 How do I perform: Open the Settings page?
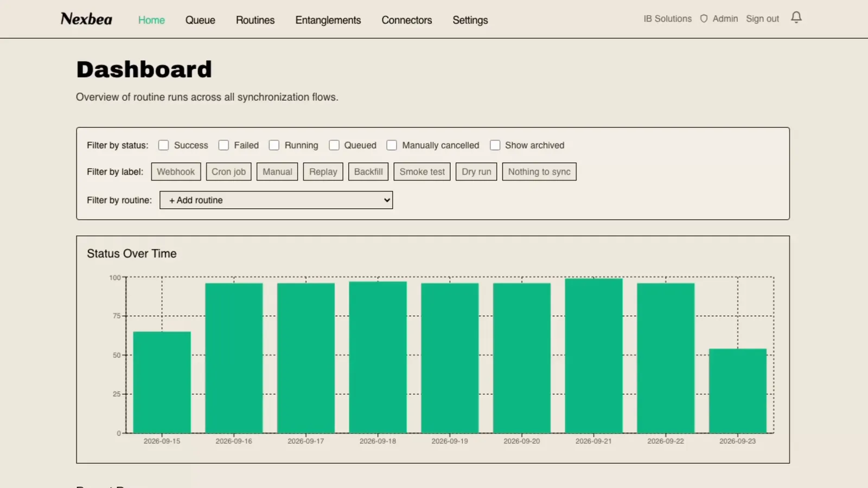point(470,20)
